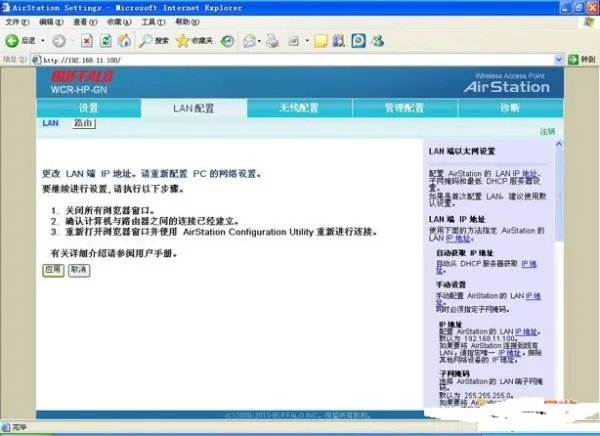The width and height of the screenshot is (600, 436).
Task: Click IP 地址 link under 自动获取 IP 地址
Action: coord(529,264)
